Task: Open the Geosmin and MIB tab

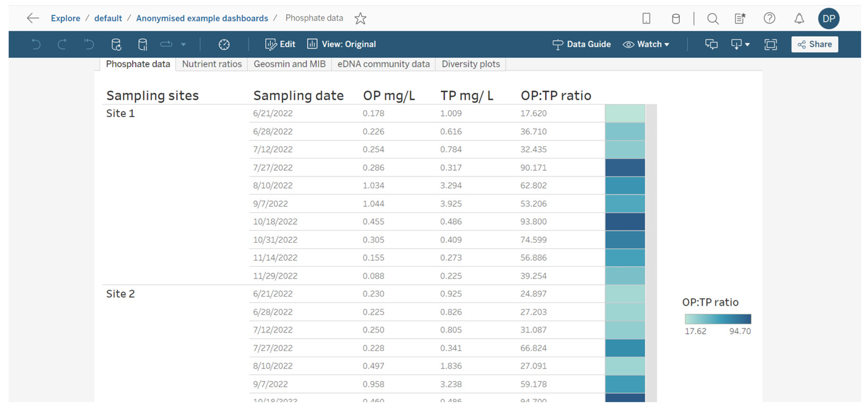Action: [x=290, y=64]
